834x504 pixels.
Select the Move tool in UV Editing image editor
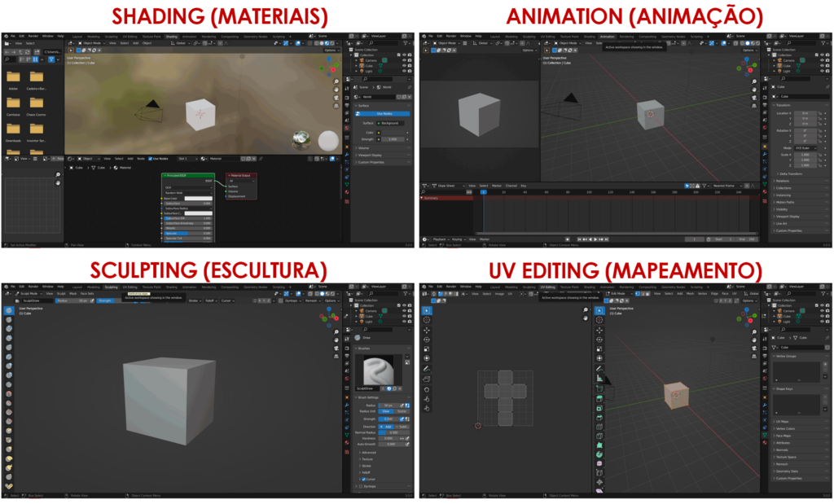[427, 330]
